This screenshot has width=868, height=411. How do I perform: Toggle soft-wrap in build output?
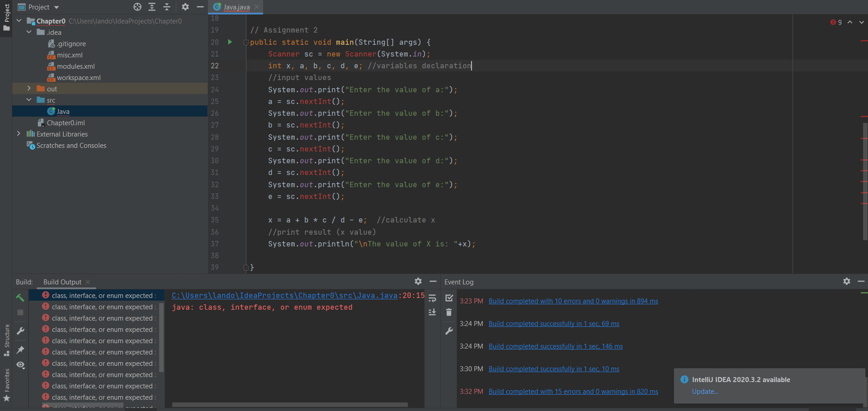(432, 298)
